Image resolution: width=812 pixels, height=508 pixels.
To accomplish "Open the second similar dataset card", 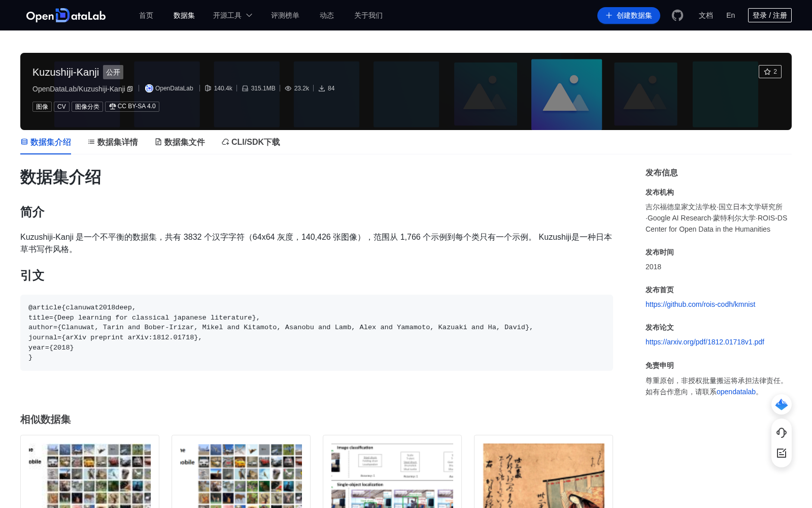I will point(241,471).
